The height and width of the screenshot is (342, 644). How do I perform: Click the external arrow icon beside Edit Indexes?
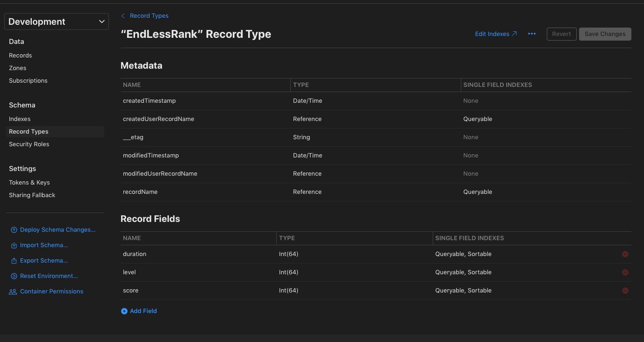[515, 34]
